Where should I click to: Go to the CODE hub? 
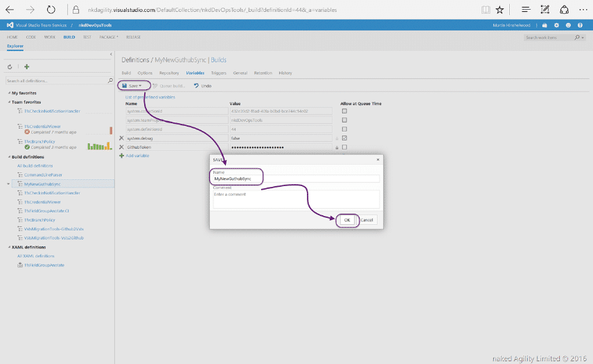click(31, 37)
